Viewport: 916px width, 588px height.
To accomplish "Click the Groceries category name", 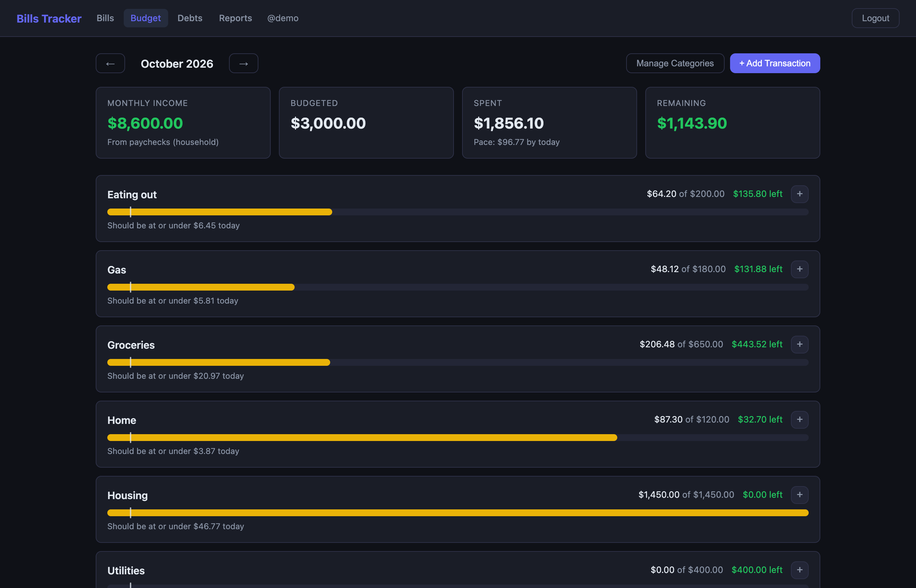I will click(131, 345).
